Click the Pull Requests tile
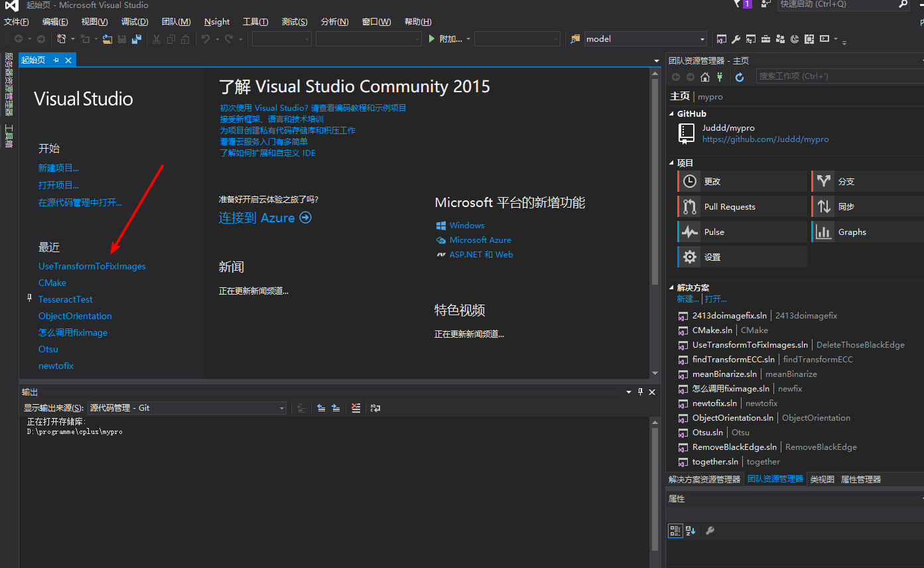 742,206
